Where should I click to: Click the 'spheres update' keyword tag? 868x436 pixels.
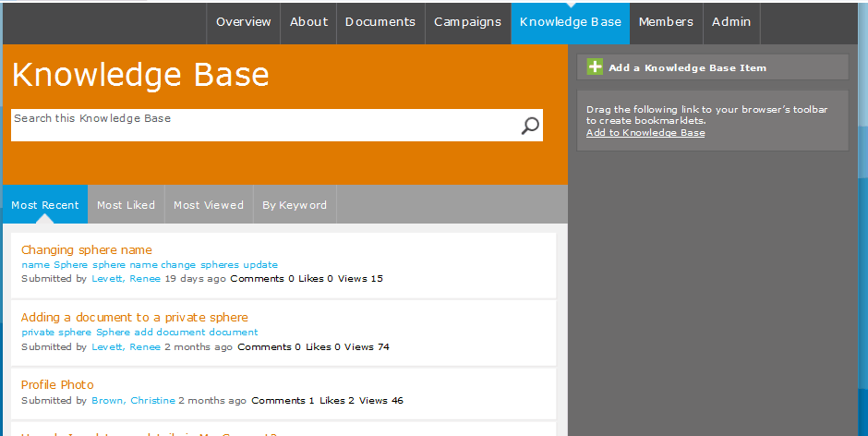239,265
